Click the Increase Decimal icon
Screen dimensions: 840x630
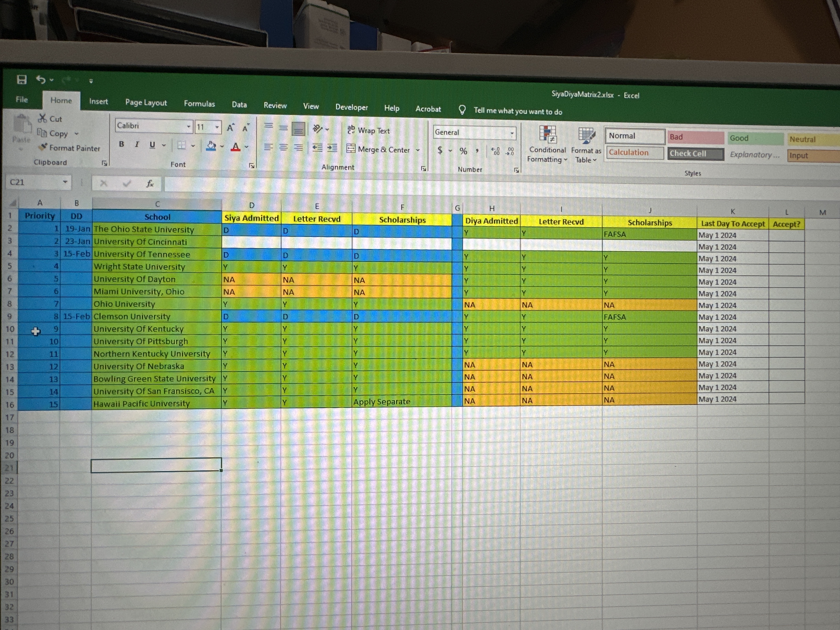(x=496, y=151)
